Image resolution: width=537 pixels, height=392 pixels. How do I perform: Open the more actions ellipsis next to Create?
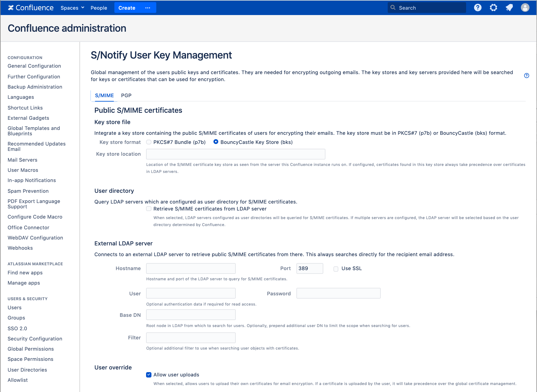pos(148,8)
